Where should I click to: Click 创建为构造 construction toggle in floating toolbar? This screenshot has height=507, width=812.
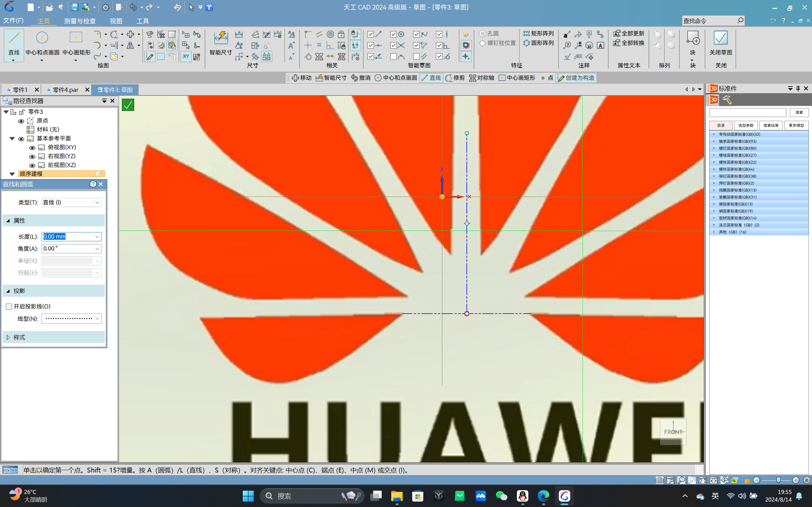[576, 78]
